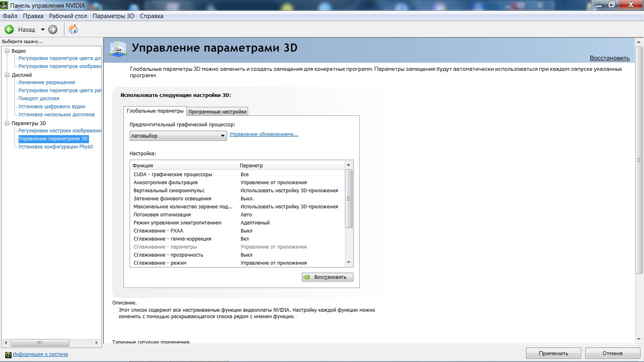Click the NVIDIA app icon in title bar

[4, 5]
